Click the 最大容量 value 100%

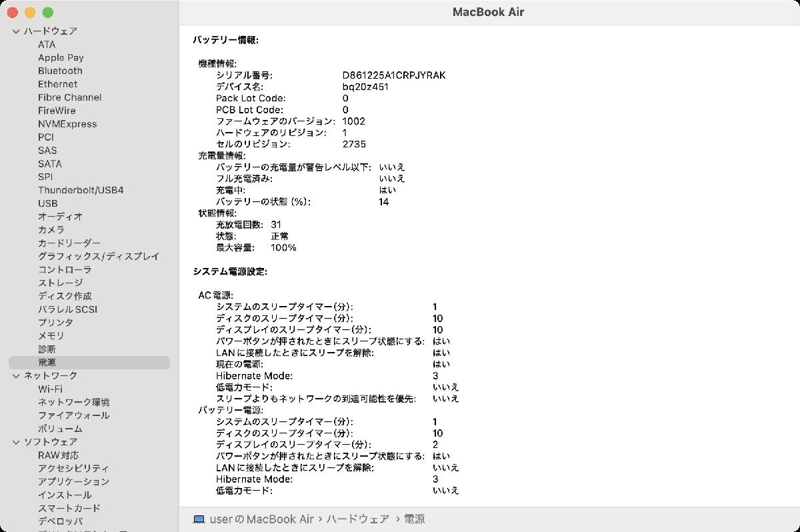tap(283, 247)
